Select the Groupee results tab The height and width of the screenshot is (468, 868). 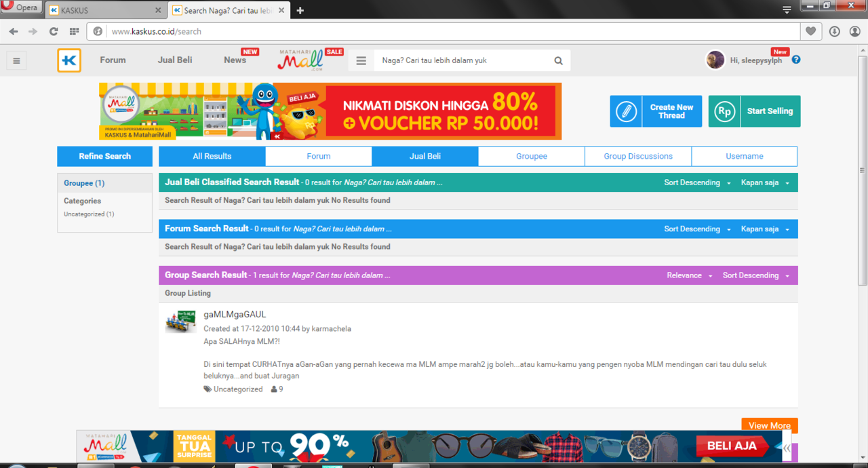[x=532, y=156]
